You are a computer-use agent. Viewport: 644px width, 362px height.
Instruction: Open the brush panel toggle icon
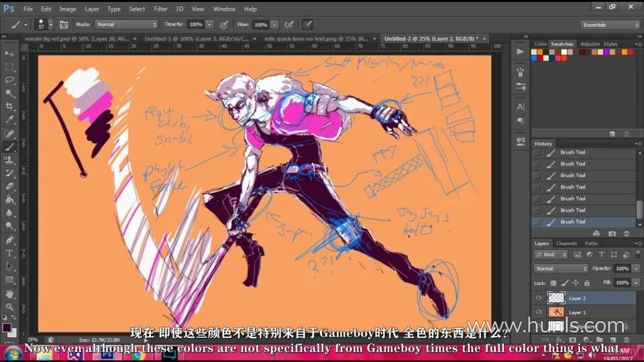64,24
